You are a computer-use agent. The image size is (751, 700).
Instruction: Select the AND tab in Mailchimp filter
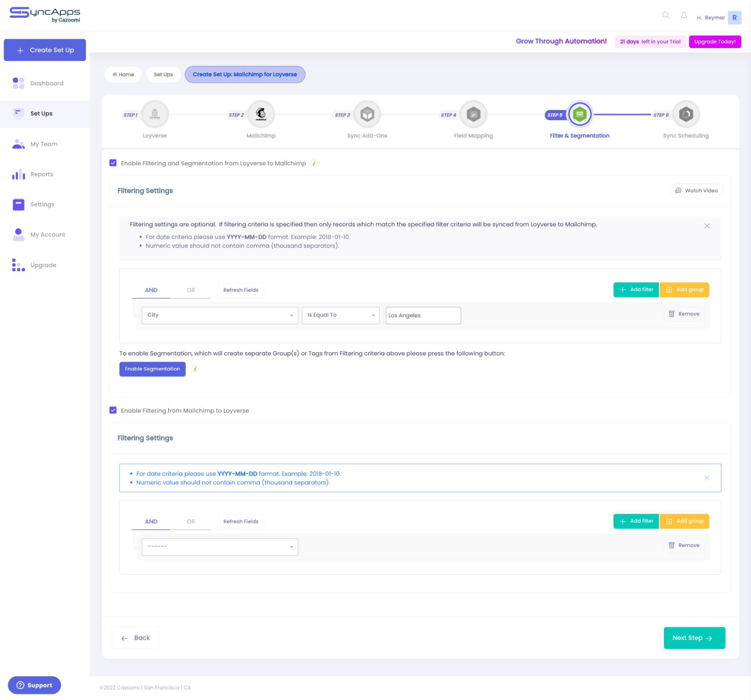151,521
